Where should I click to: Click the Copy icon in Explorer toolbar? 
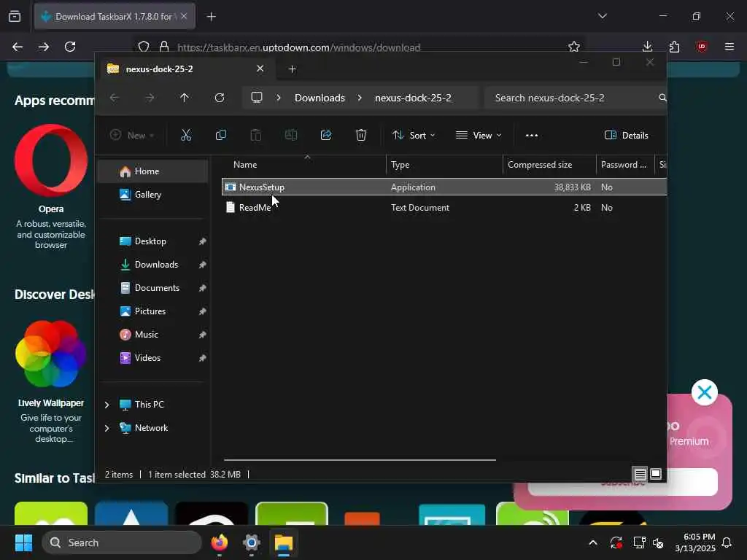point(220,135)
